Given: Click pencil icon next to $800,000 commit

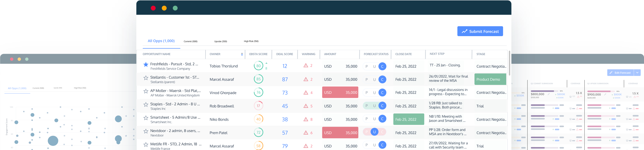Looking at the screenshot, I should (548, 94).
